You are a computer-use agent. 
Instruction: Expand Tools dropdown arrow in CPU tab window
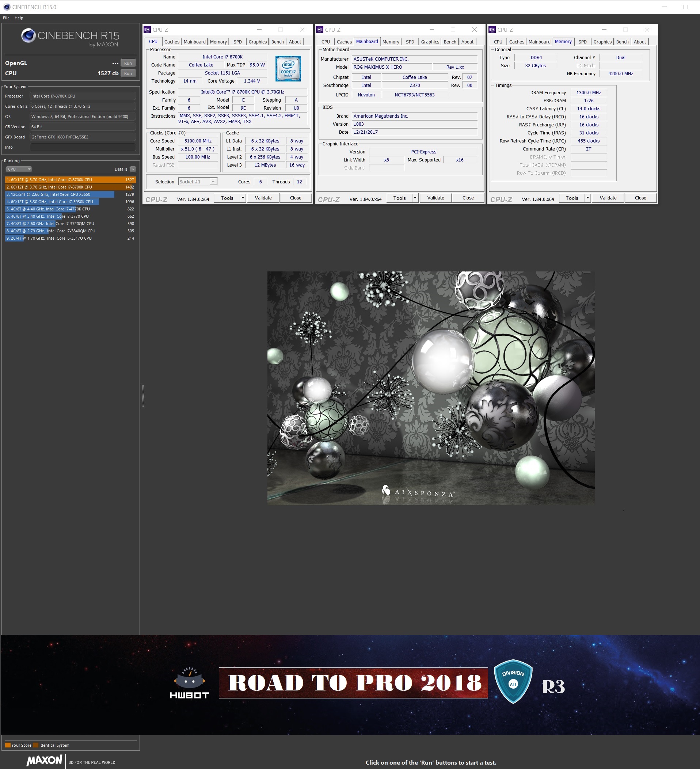click(243, 198)
